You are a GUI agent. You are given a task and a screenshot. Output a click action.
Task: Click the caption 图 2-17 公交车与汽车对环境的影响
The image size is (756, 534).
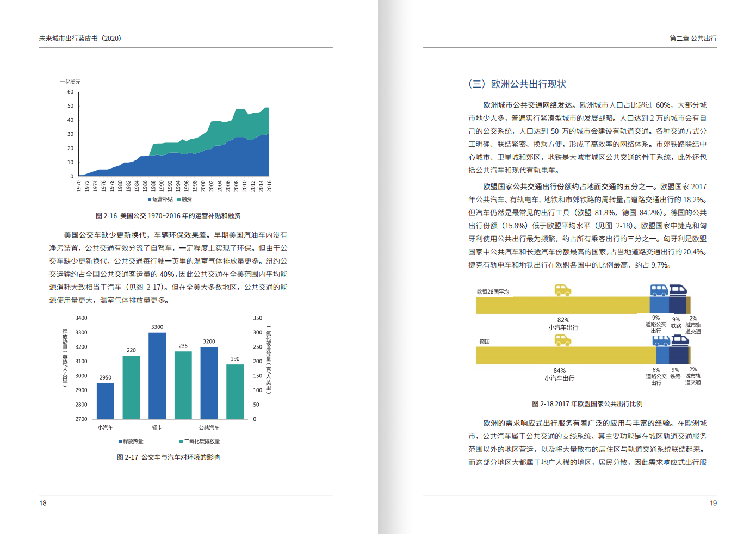[168, 457]
